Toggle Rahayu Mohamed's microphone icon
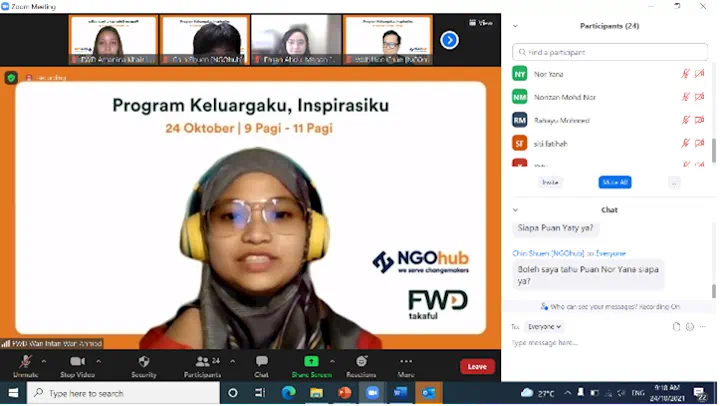 tap(685, 120)
